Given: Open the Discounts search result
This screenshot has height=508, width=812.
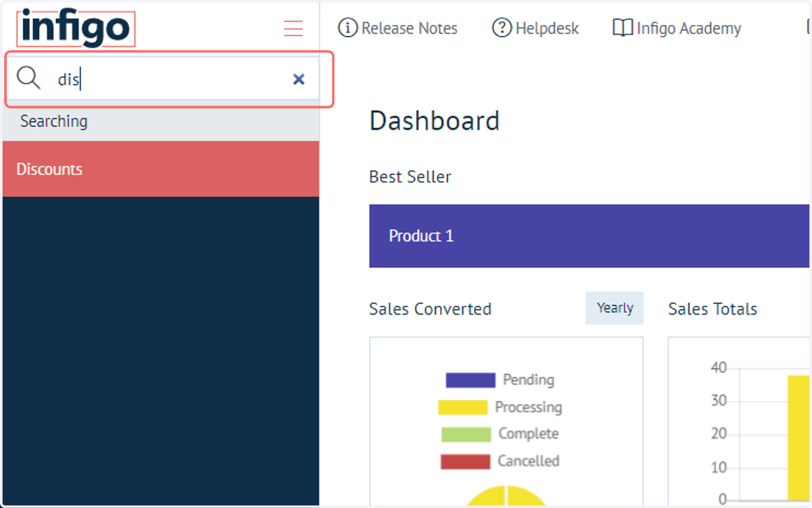Looking at the screenshot, I should [160, 169].
